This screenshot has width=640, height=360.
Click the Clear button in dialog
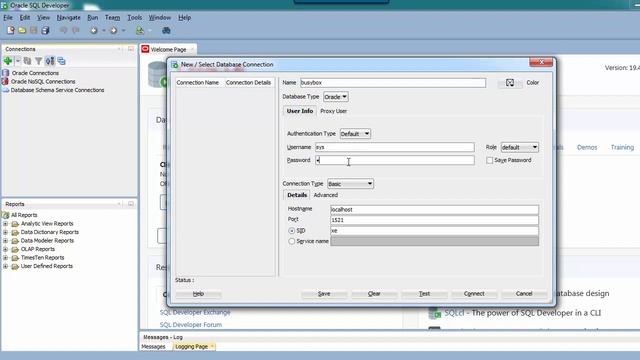click(374, 294)
